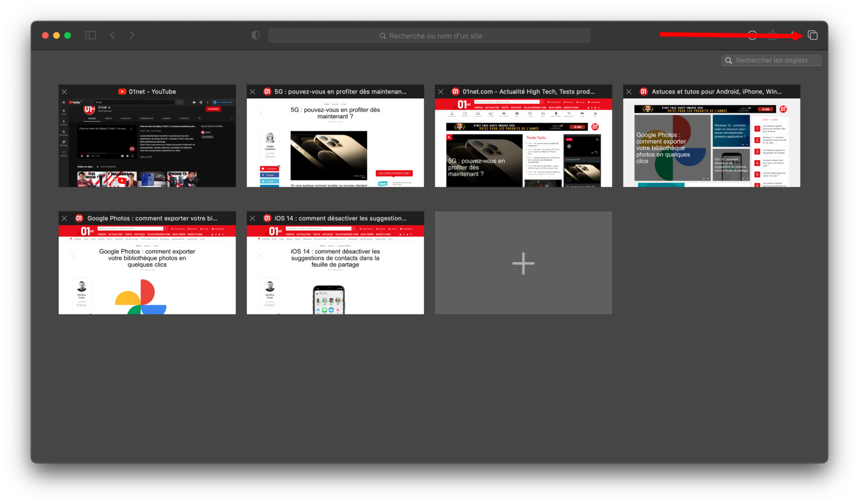Select '01net.com - Actualité High Tech' tab title
The height and width of the screenshot is (504, 859).
[x=529, y=92]
